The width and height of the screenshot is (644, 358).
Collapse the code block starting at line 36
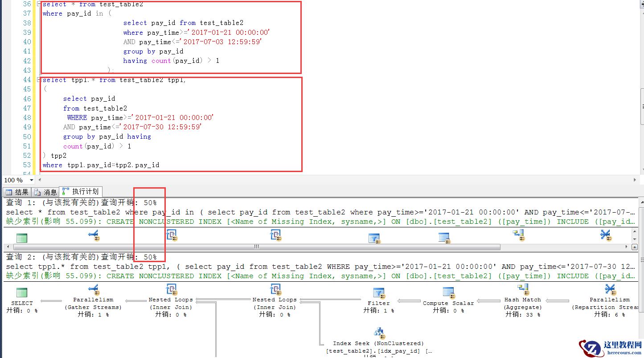pyautogui.click(x=39, y=4)
